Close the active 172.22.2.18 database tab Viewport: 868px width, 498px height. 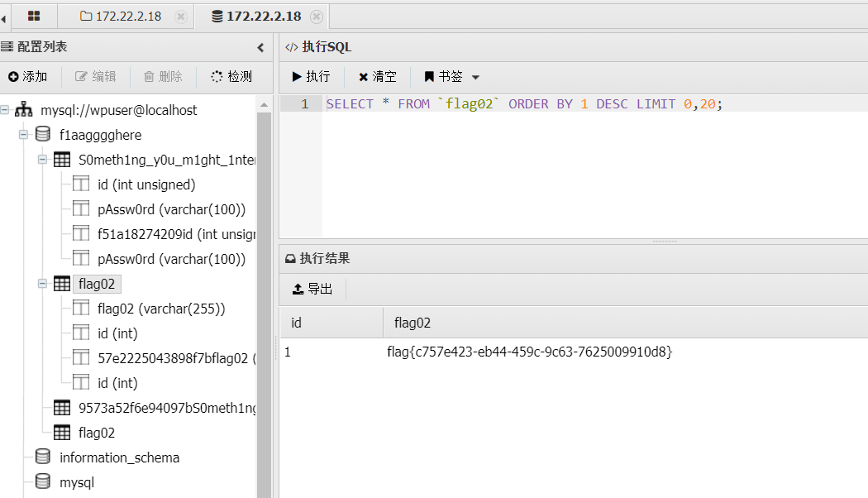[x=316, y=17]
